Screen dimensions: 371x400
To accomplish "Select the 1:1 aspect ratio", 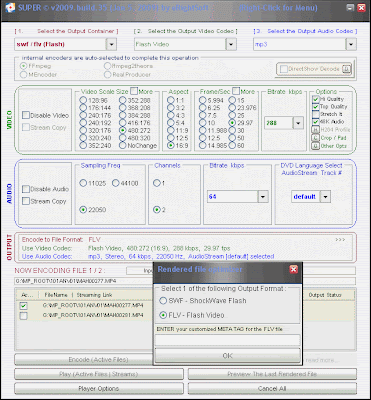I will (171, 100).
